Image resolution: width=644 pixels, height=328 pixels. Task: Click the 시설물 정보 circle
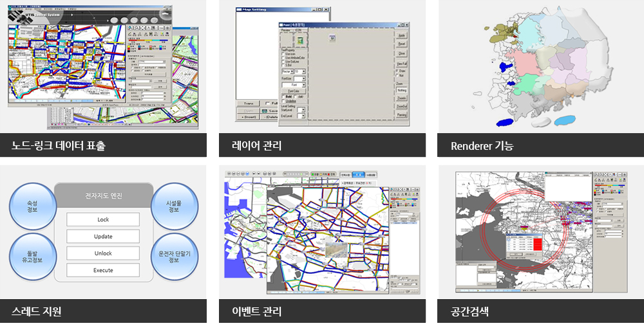pyautogui.click(x=174, y=206)
